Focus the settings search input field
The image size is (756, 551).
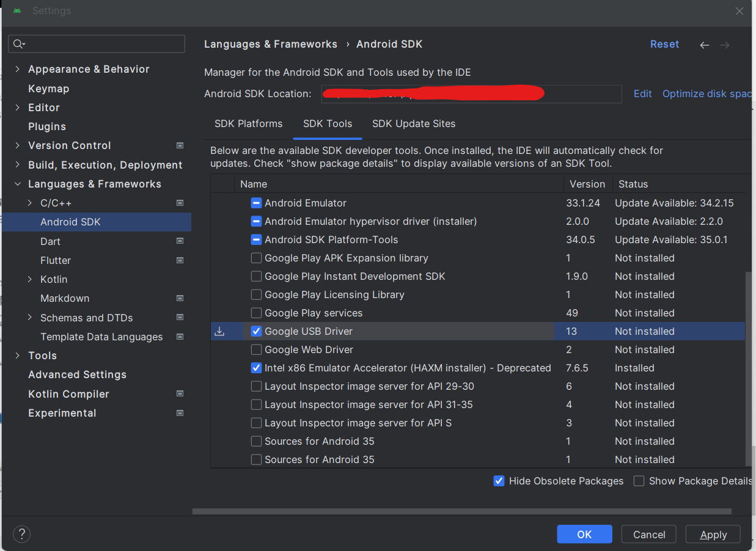97,44
